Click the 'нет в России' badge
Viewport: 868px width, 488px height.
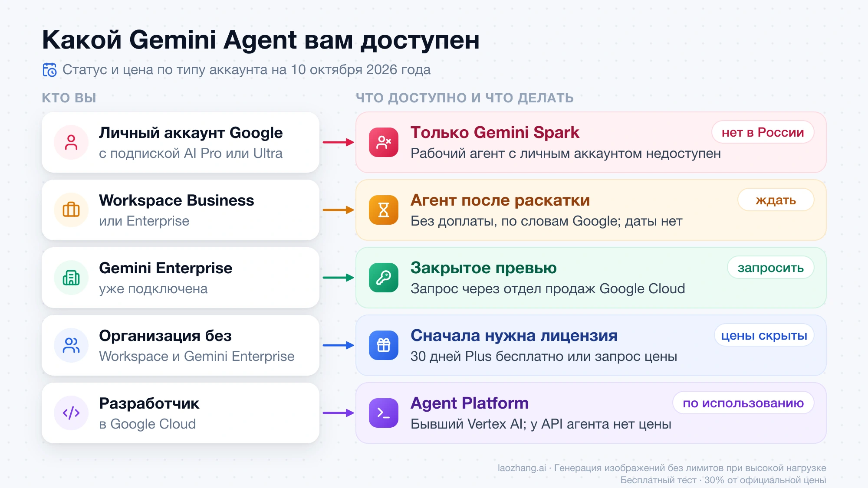click(763, 132)
